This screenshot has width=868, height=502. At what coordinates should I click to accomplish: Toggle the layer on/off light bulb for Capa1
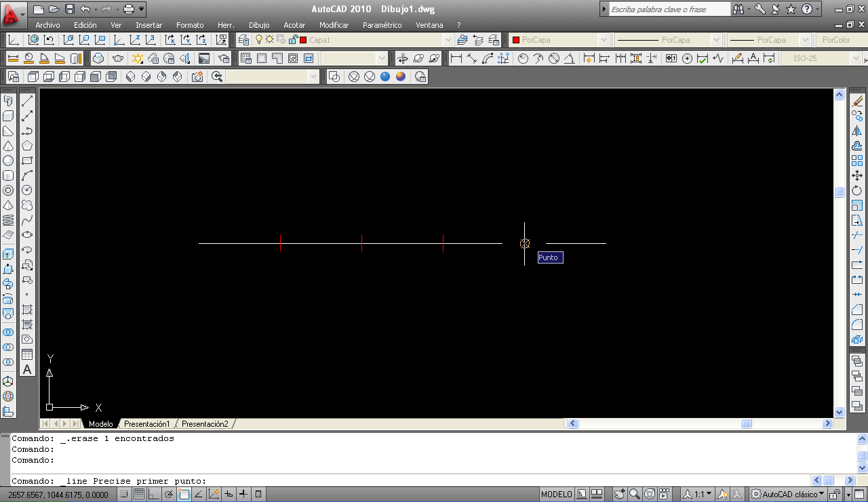(259, 40)
